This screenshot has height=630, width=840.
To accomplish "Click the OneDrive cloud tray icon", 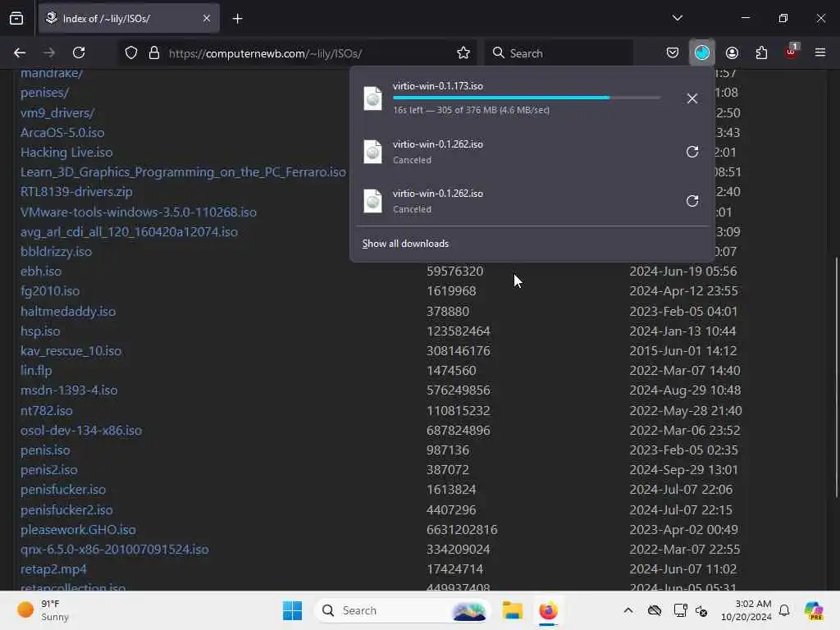I will tap(654, 610).
